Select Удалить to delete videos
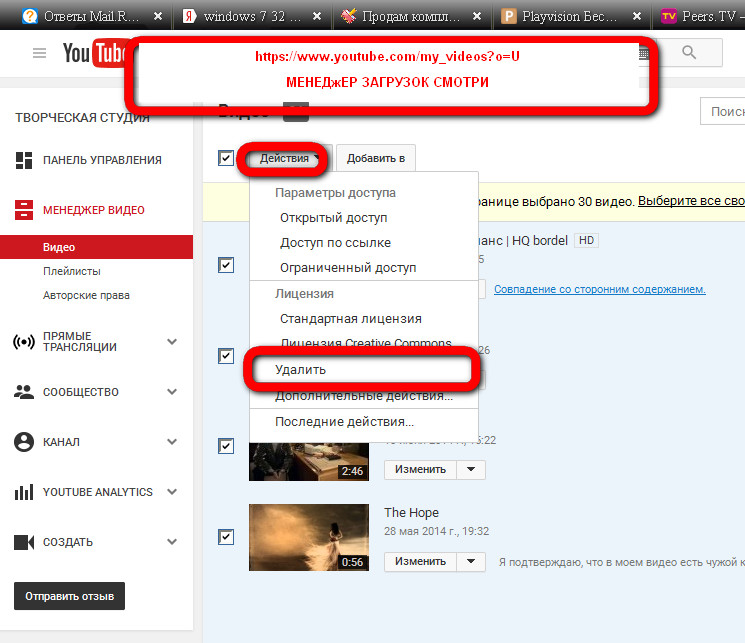This screenshot has width=745, height=643. pyautogui.click(x=362, y=370)
